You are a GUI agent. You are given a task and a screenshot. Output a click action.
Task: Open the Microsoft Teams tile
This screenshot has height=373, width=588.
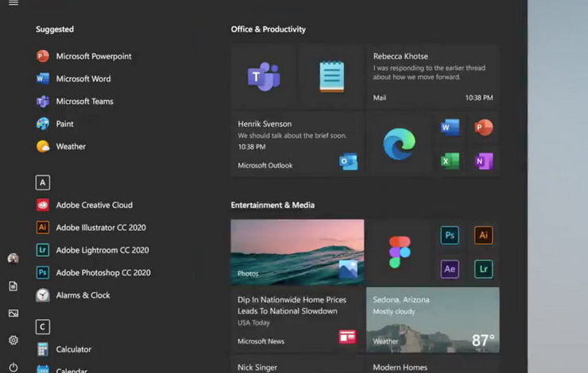(x=264, y=77)
